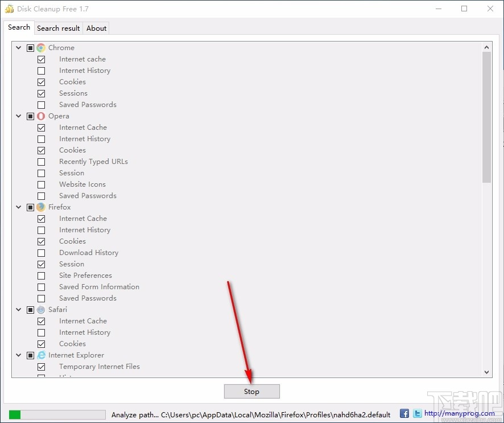Check Chrome Saved Passwords
The height and width of the screenshot is (423, 504).
point(41,105)
